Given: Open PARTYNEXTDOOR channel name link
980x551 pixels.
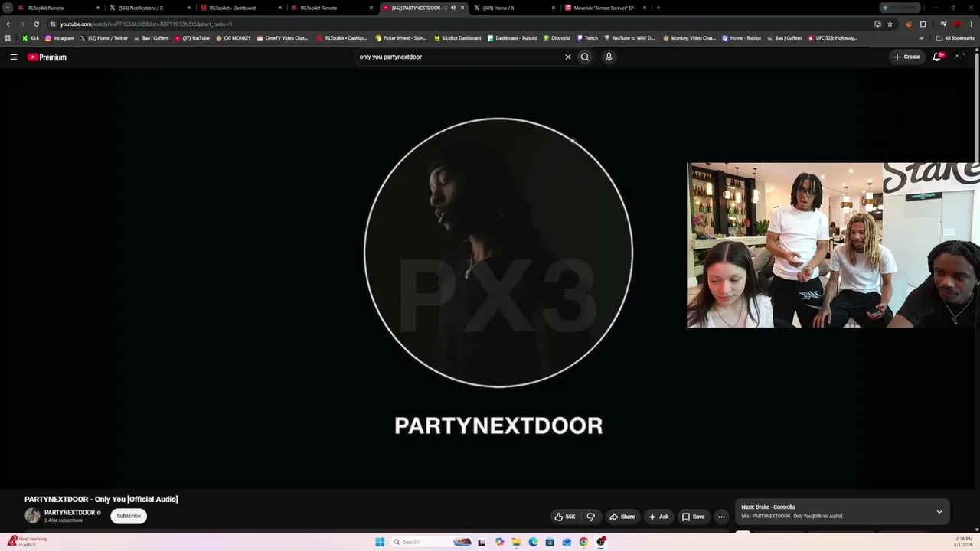Looking at the screenshot, I should (70, 513).
